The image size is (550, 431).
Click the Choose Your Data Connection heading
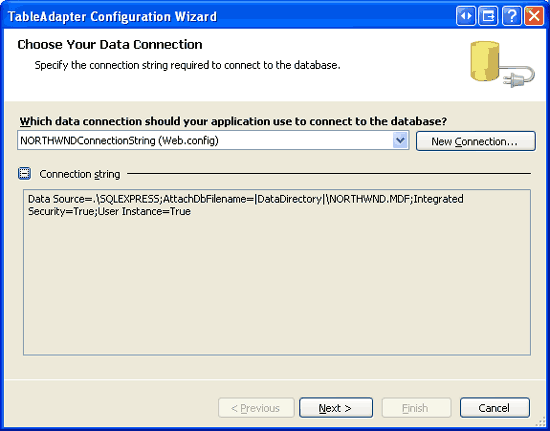[x=110, y=45]
